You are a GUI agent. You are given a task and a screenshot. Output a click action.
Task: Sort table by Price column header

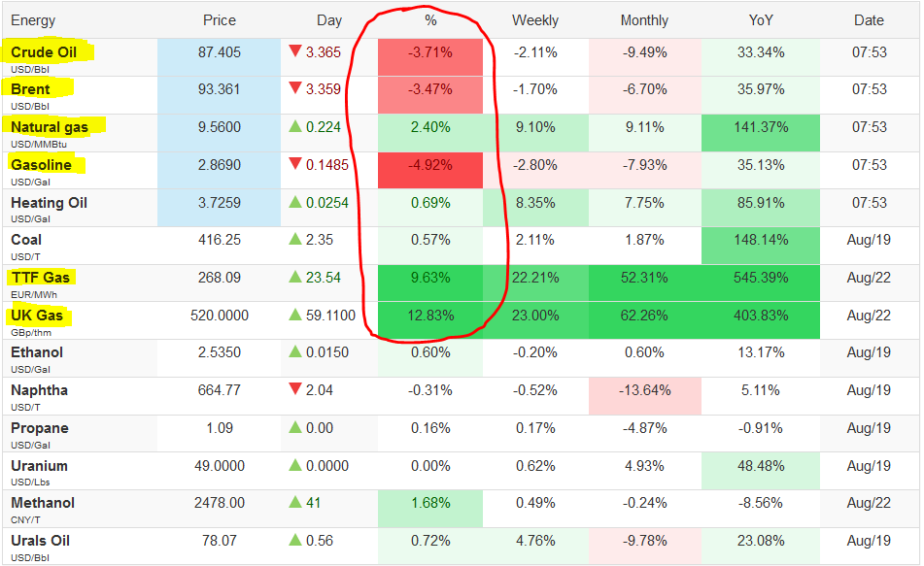click(220, 20)
